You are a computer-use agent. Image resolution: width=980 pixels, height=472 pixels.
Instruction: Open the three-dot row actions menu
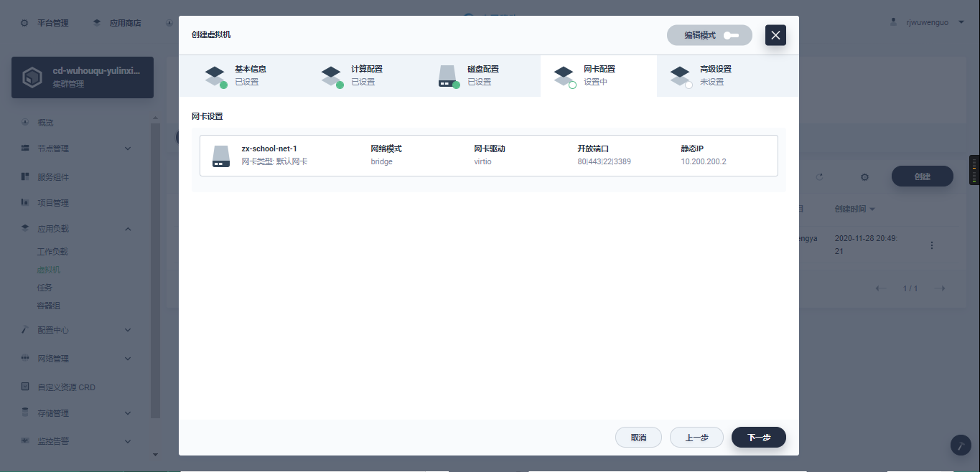click(932, 245)
